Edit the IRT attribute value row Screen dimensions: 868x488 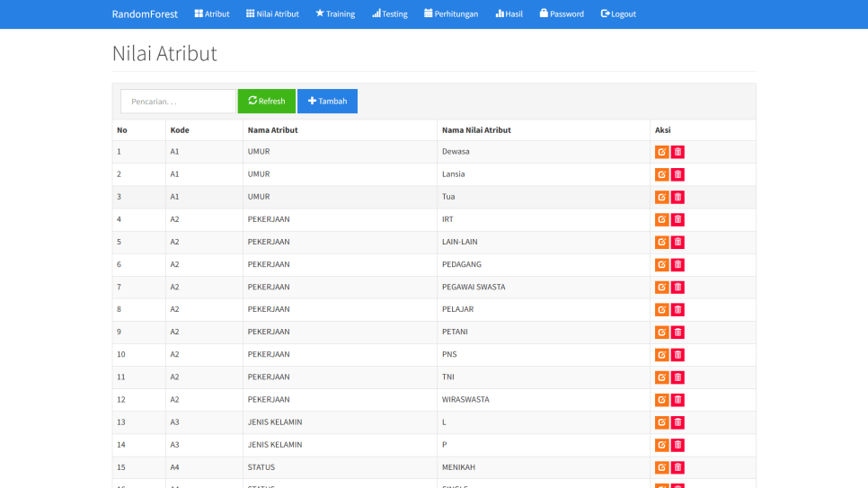[661, 219]
